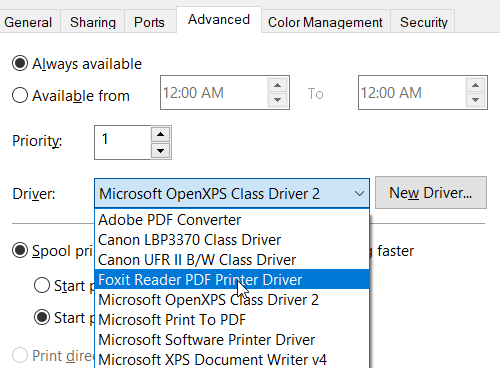Increase the To end time
Viewport: 500px width, 368px height.
476,85
